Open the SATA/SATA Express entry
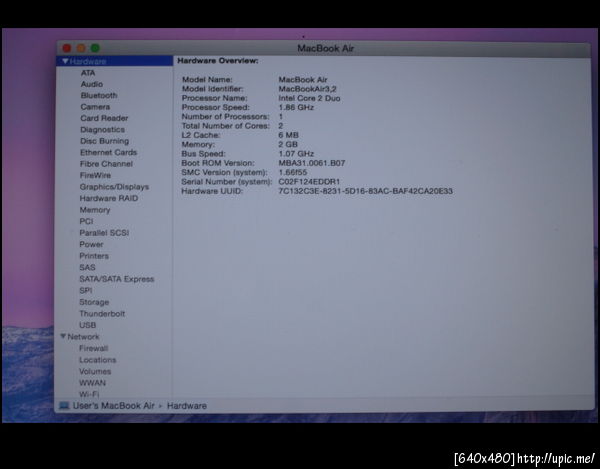The width and height of the screenshot is (600, 469). coord(117,279)
